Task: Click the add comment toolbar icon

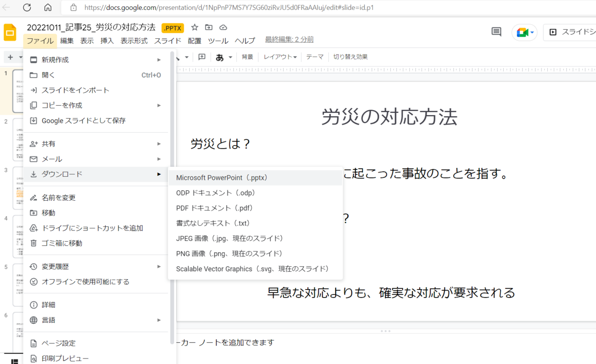Action: click(x=202, y=57)
